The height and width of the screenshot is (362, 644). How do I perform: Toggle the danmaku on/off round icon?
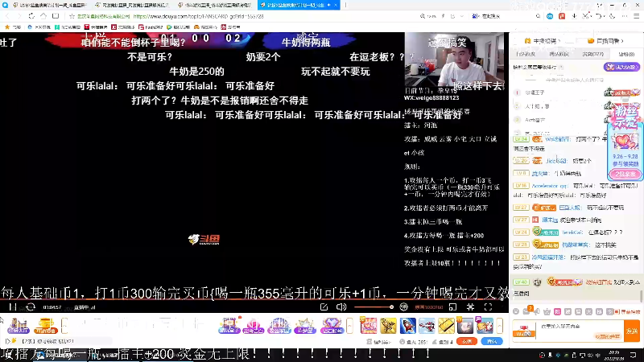404,307
